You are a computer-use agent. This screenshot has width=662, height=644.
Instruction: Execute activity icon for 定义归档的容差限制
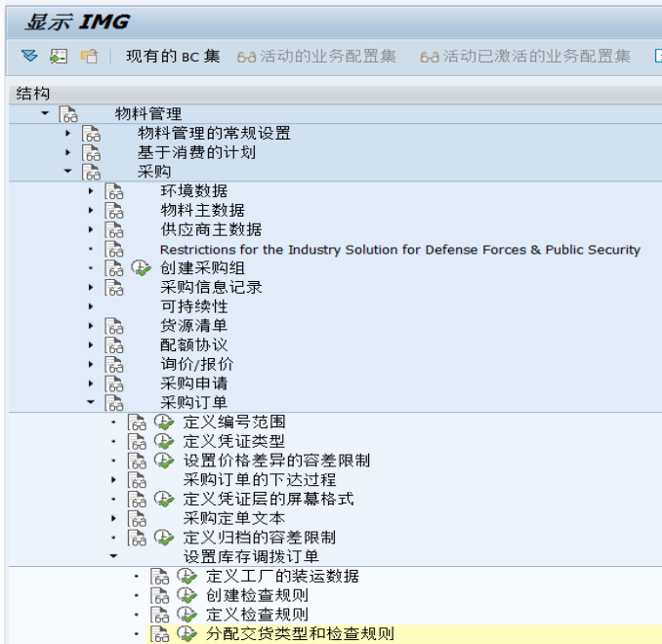click(x=164, y=538)
